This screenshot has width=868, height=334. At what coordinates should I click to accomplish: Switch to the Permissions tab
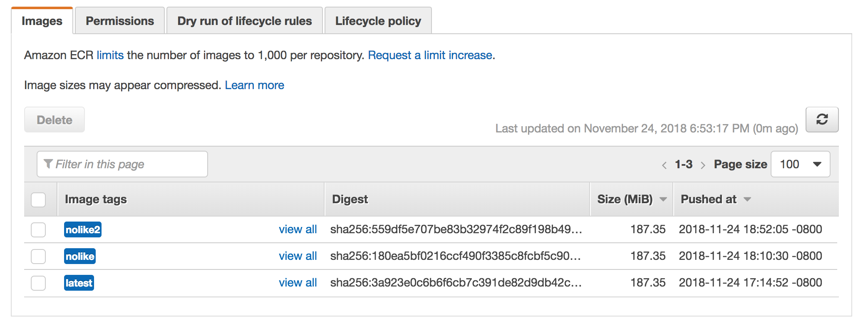(x=120, y=21)
